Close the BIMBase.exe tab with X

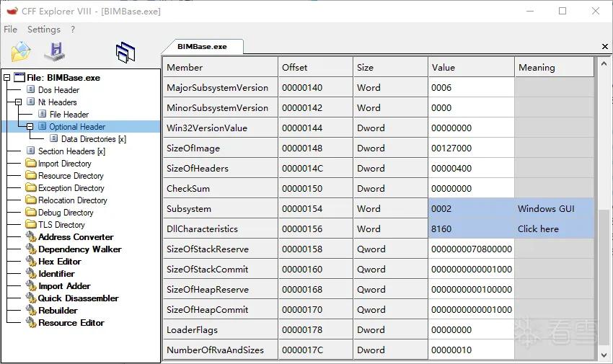(x=605, y=46)
